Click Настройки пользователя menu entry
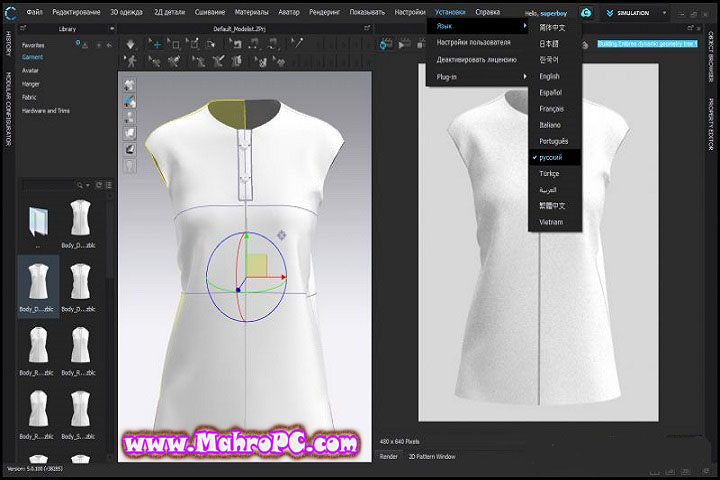This screenshot has width=720, height=480. click(x=473, y=42)
